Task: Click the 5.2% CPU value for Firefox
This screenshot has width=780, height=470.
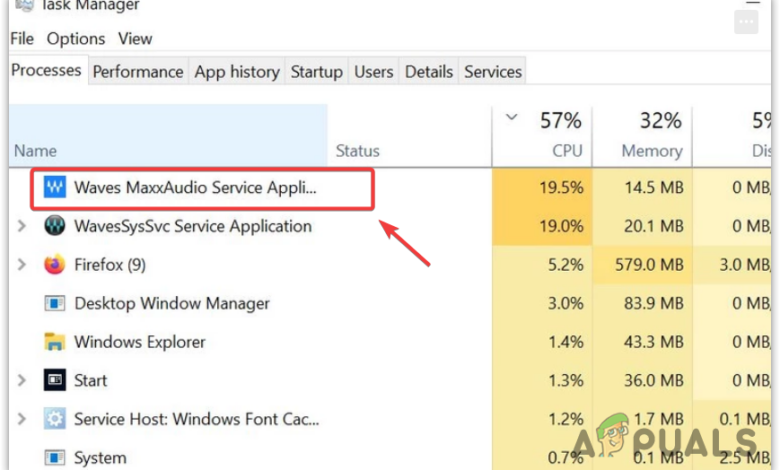Action: pos(566,265)
